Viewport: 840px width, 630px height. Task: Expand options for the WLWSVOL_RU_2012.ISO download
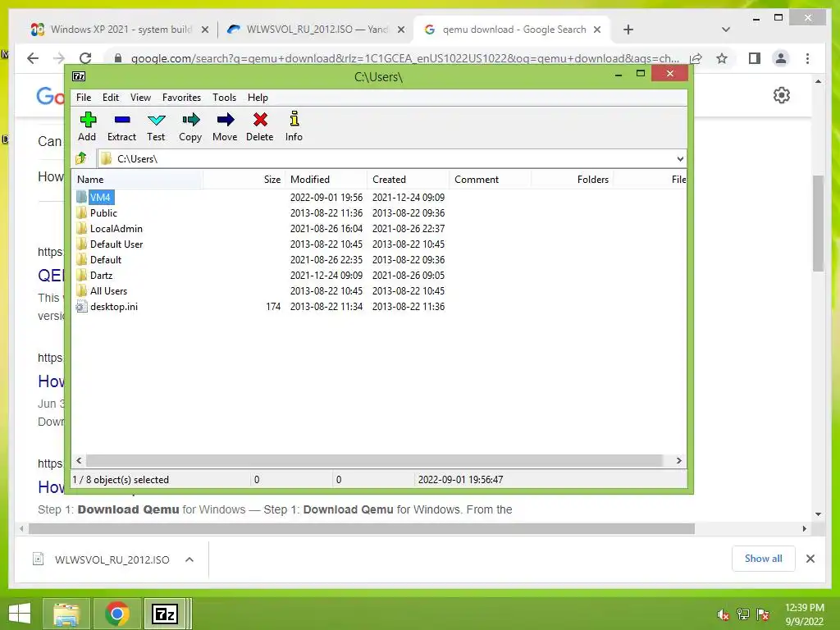coord(189,559)
